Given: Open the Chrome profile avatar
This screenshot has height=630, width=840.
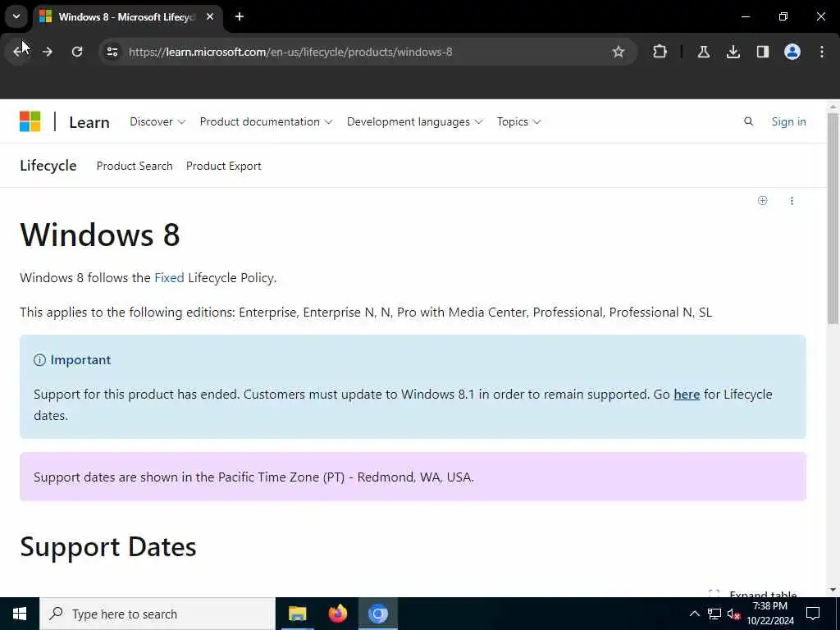Looking at the screenshot, I should tap(792, 52).
